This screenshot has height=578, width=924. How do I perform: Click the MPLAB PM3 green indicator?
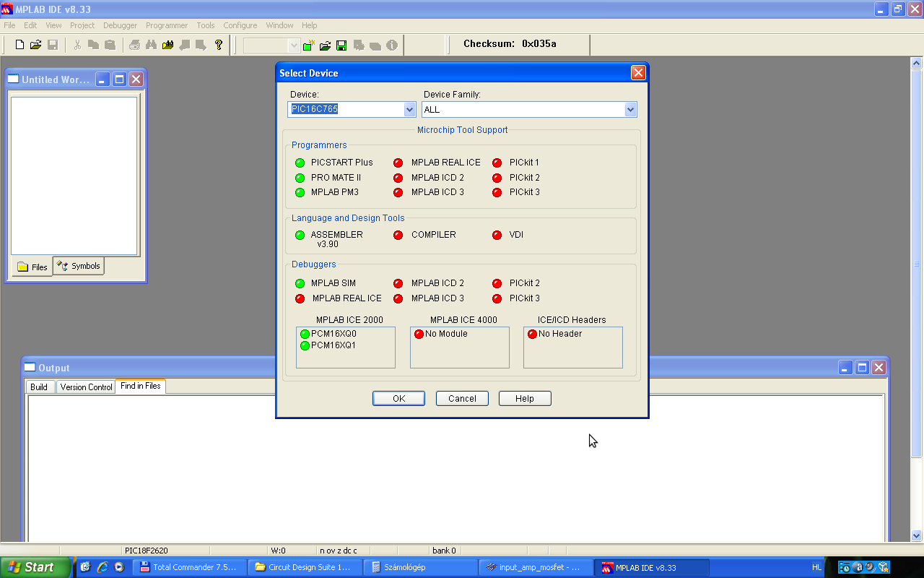coord(300,192)
